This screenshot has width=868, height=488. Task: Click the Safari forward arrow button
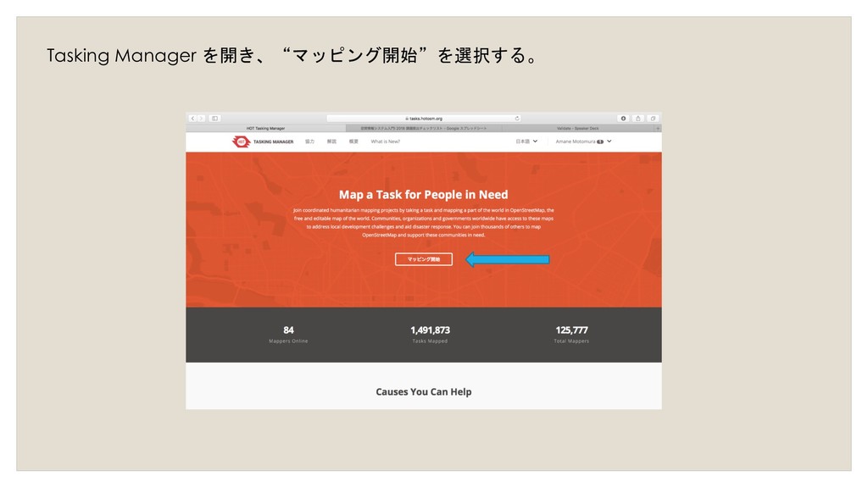[202, 119]
